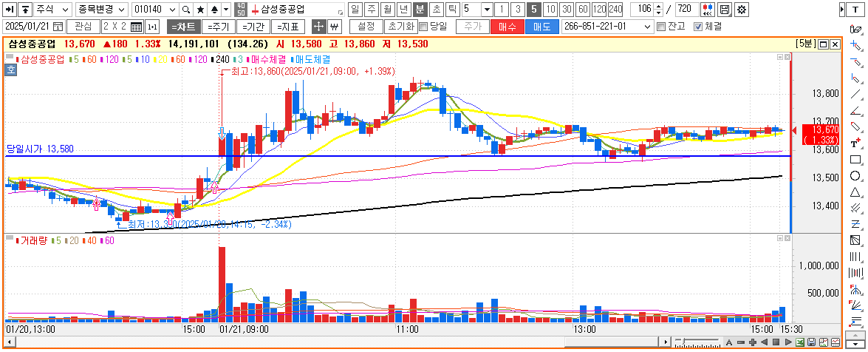Screen dimensions: 868x352
Task: Click the candlestick chart type icon
Action: click(x=707, y=10)
